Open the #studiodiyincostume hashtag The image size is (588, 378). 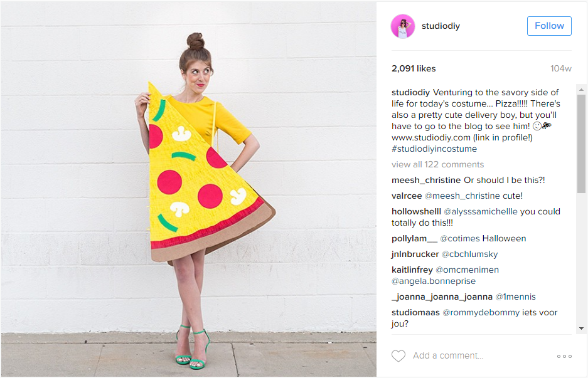[x=434, y=149]
